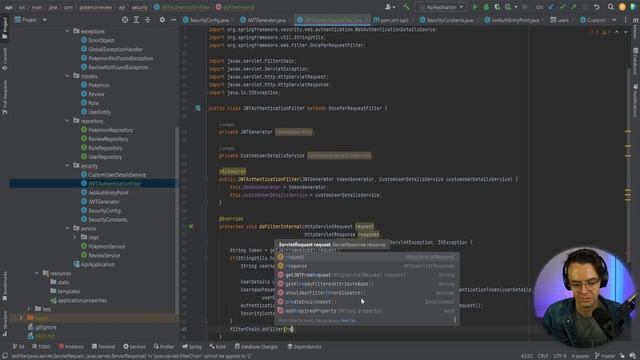Screen dimensions: 640x360
Task: Open the Database Changes tool window
Action: coord(256,347)
